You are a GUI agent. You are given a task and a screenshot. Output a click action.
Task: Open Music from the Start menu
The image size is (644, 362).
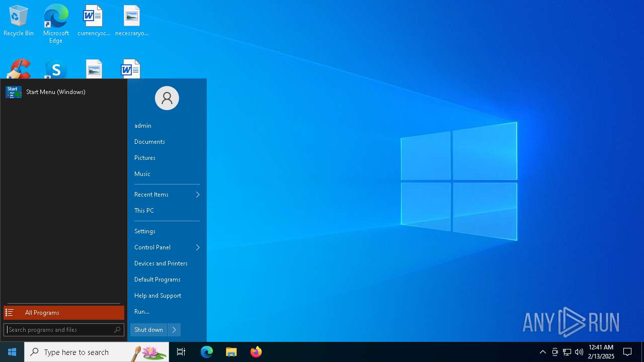tap(142, 174)
